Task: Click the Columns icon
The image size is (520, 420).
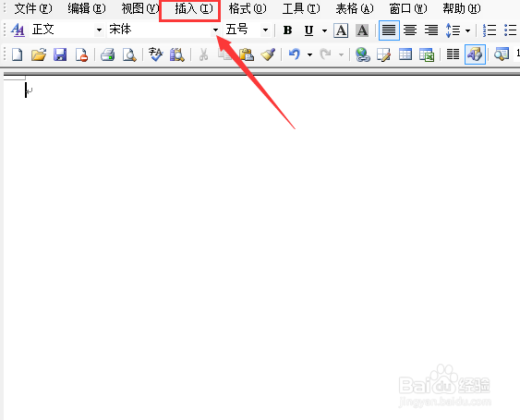Action: [453, 54]
